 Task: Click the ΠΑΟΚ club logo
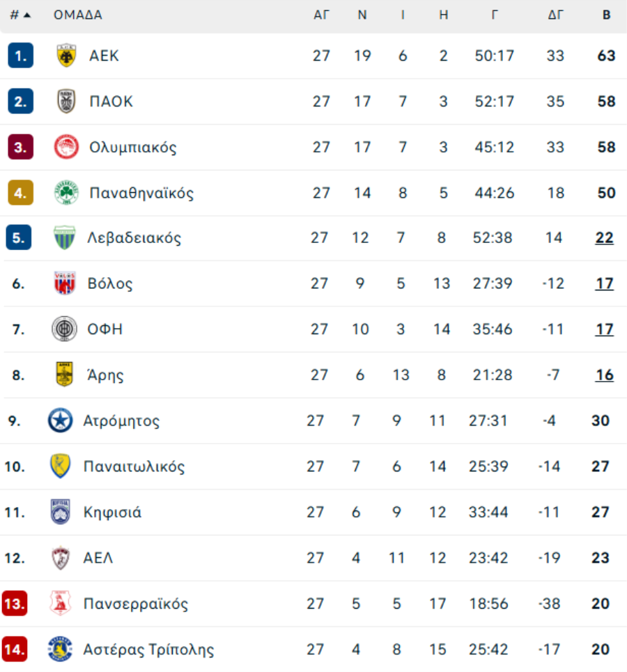[x=66, y=102]
